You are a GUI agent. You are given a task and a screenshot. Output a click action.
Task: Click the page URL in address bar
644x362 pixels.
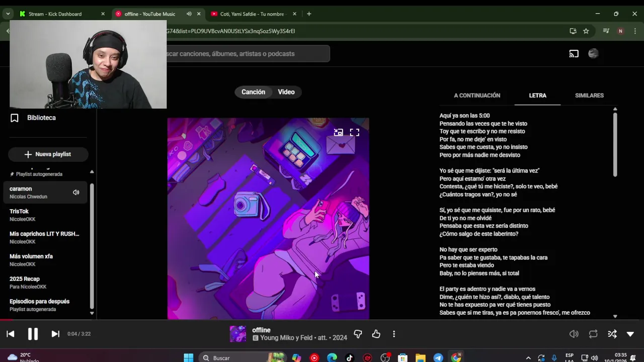pyautogui.click(x=230, y=31)
